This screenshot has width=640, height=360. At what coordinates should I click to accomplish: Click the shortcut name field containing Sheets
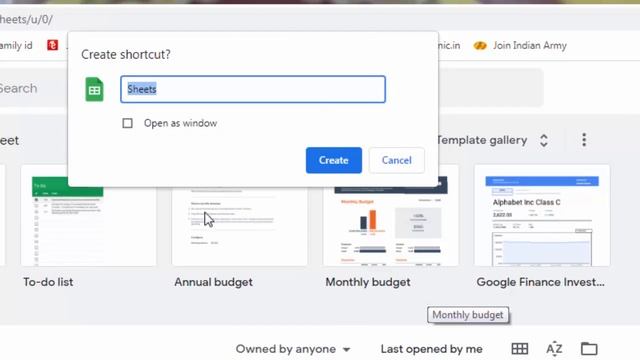click(x=253, y=89)
